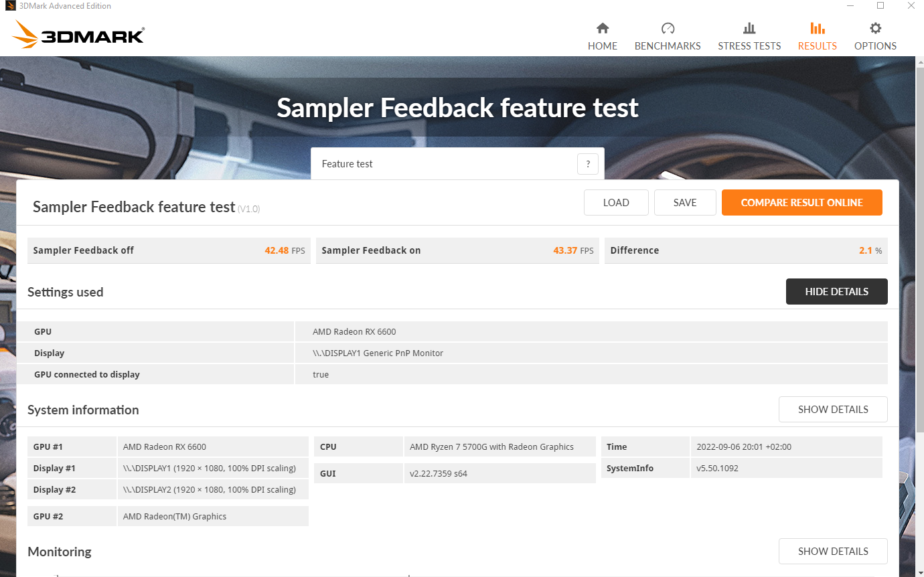This screenshot has height=577, width=924.
Task: Click the 3DMark title bar app icon
Action: 10,6
